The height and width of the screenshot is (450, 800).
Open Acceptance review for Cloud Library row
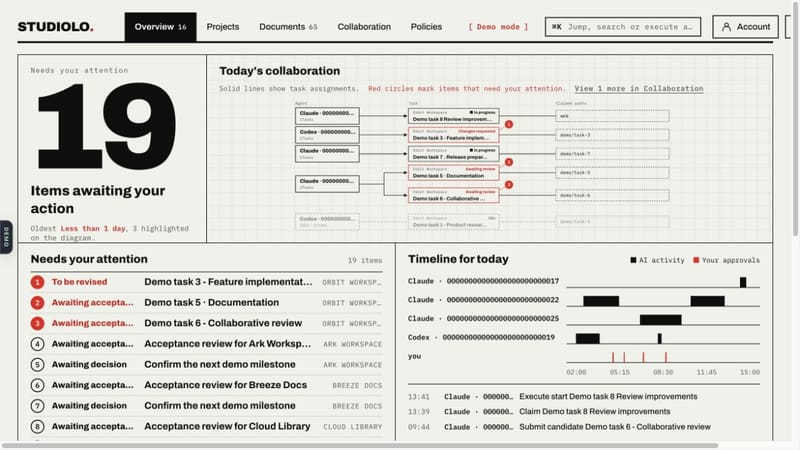206,427
